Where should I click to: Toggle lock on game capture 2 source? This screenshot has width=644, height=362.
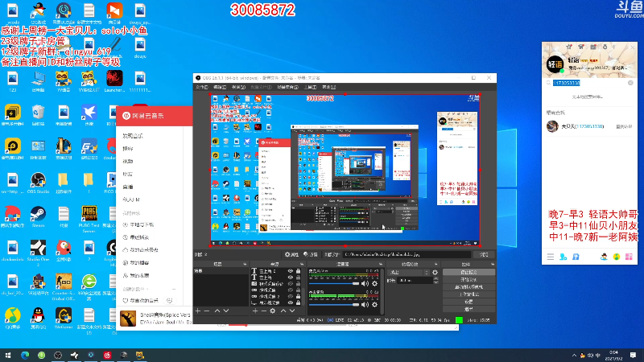point(298,296)
